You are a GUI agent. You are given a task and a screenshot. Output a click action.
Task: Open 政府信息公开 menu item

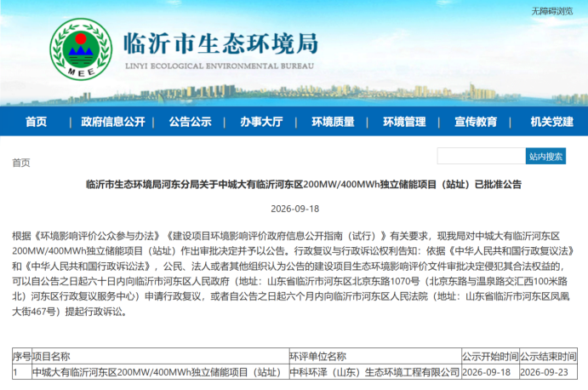(x=113, y=122)
